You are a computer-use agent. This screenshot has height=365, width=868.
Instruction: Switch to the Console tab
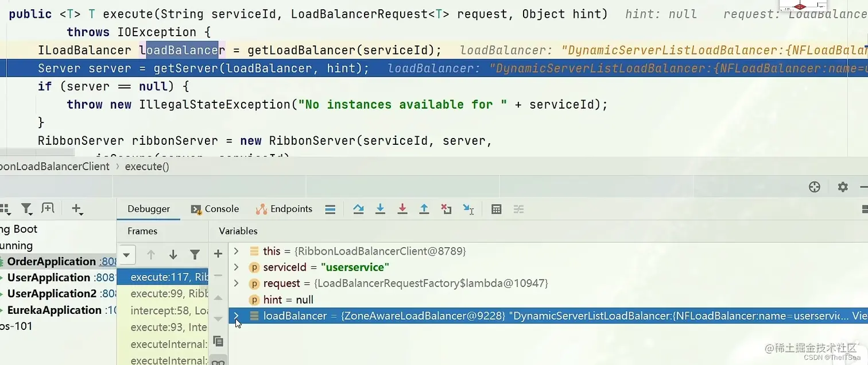coord(215,209)
